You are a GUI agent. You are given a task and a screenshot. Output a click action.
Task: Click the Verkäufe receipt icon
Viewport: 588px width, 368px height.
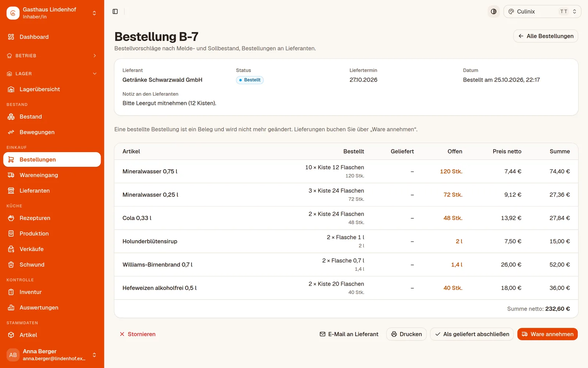(x=11, y=249)
